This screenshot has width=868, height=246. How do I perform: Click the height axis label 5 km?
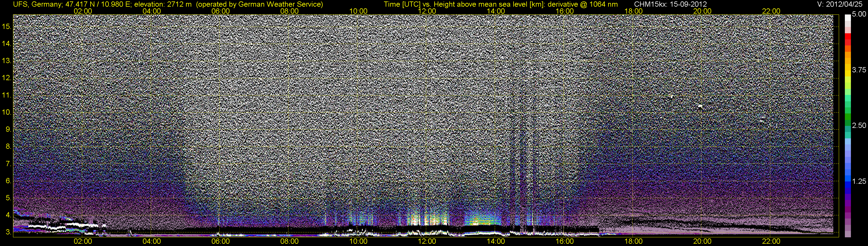click(x=8, y=198)
